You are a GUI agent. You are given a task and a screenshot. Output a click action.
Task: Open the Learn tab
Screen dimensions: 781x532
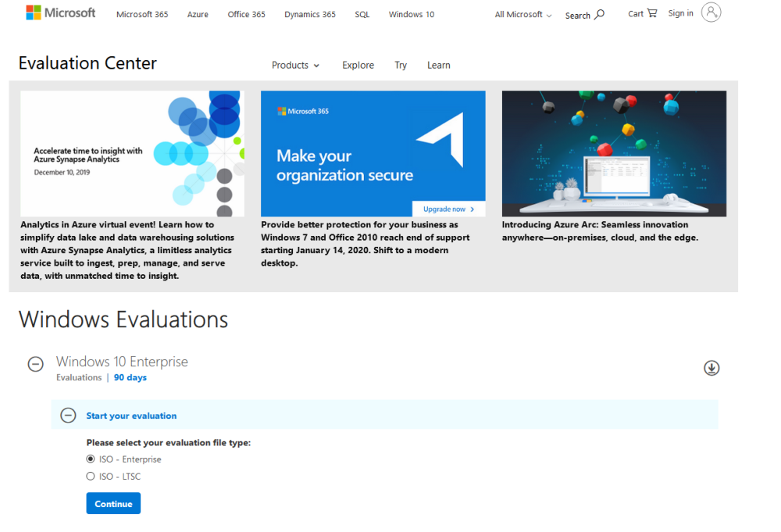pos(439,66)
